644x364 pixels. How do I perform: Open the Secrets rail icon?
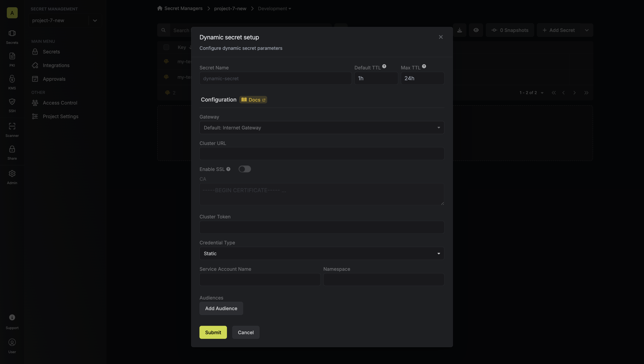point(12,33)
